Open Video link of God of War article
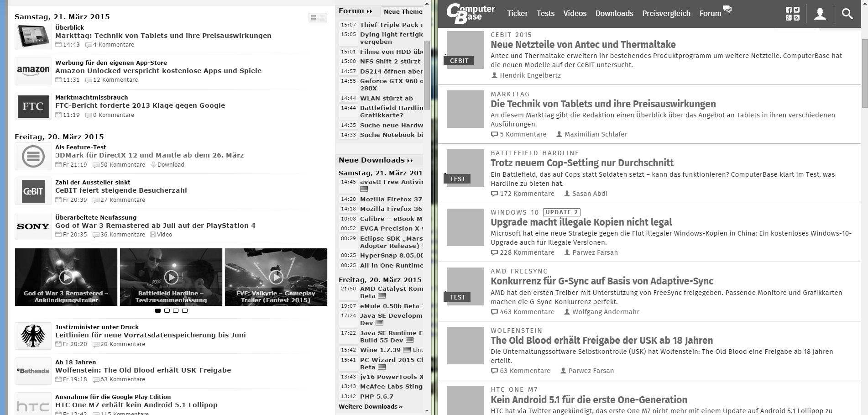 161,235
